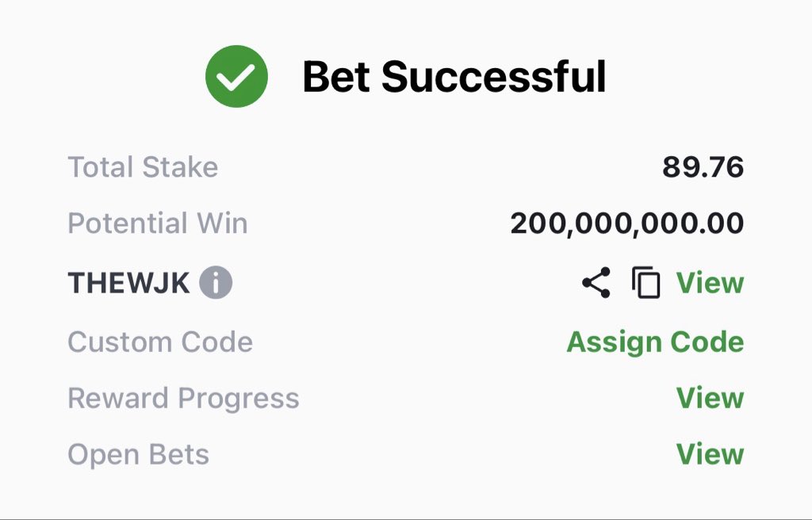This screenshot has height=520, width=812.
Task: Copy the THEWJK booking code
Action: tap(645, 283)
